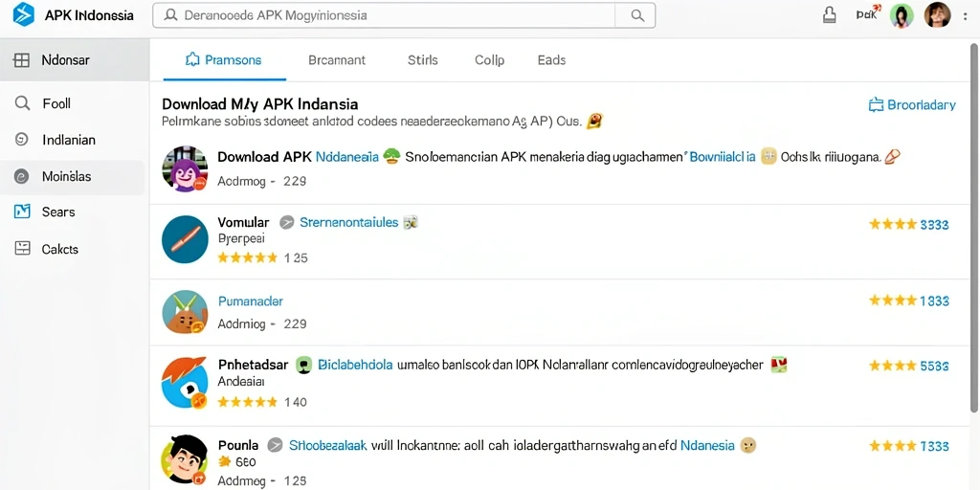Click the Biclabehdola link

[x=355, y=365]
